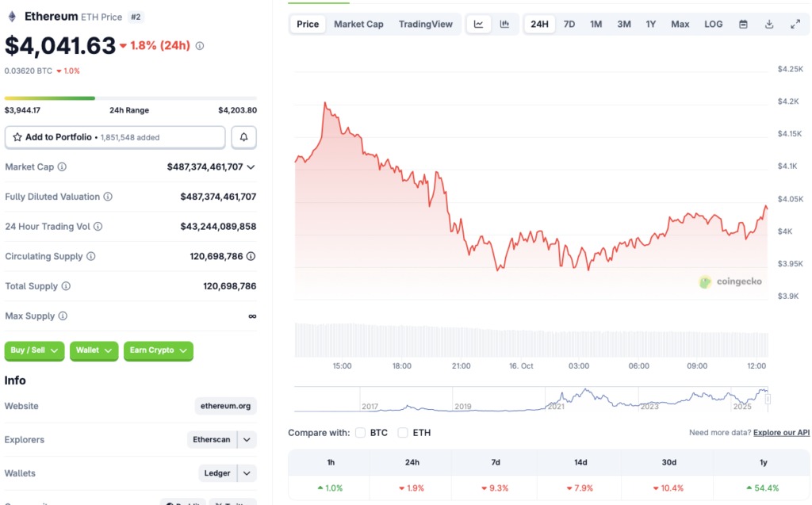Check the ETH compare checkbox
This screenshot has height=505, width=812.
403,433
